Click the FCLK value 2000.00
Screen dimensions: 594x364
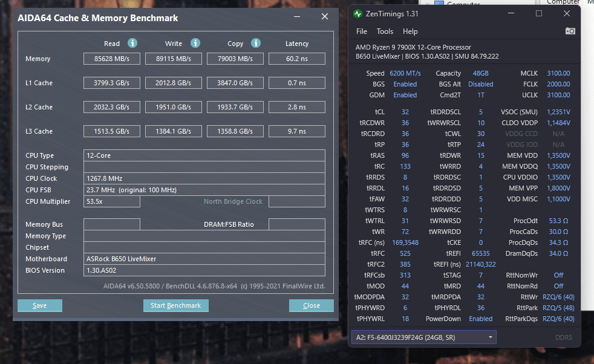pyautogui.click(x=558, y=84)
